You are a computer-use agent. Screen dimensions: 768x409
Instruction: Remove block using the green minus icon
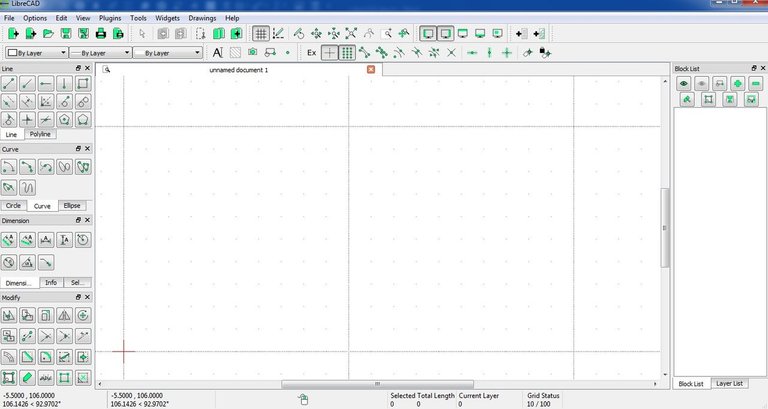point(756,83)
